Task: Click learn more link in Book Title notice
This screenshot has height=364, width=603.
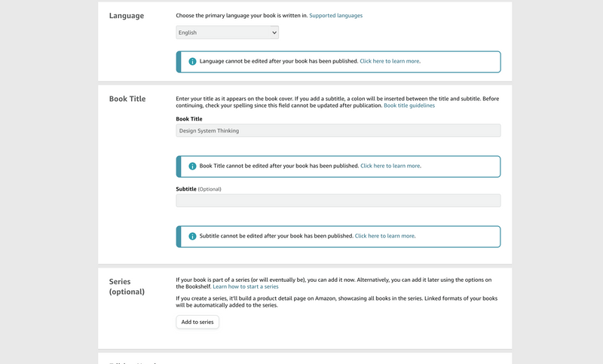Action: click(x=390, y=166)
